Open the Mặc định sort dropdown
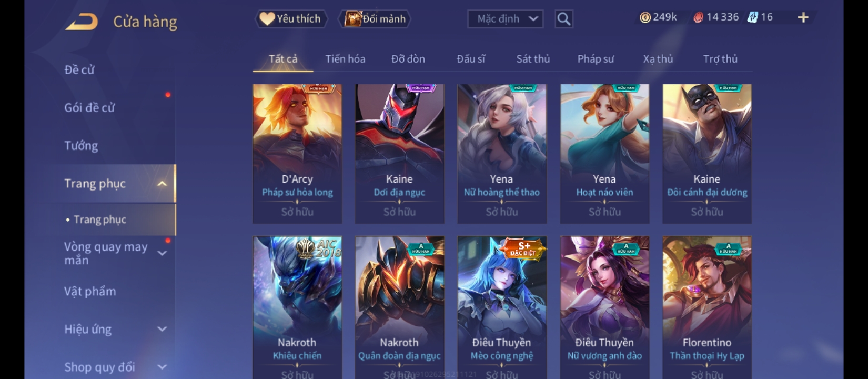The height and width of the screenshot is (379, 868). click(506, 19)
